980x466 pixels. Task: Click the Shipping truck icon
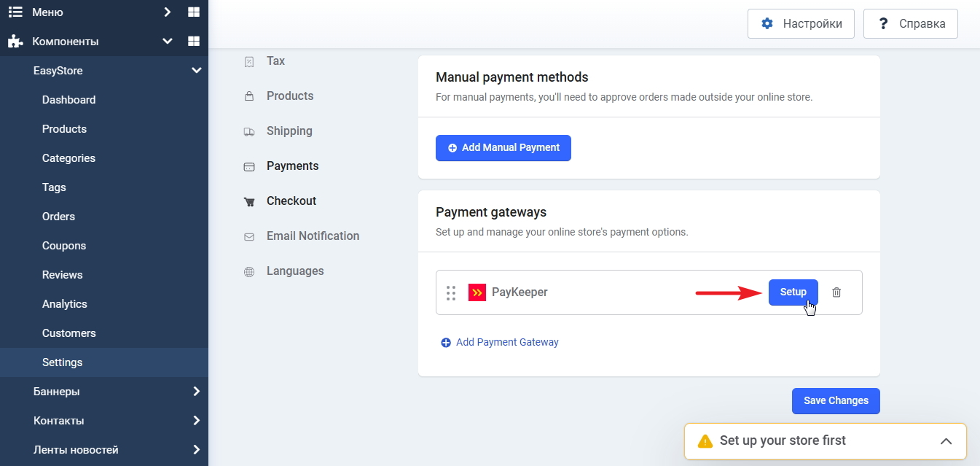tap(249, 131)
